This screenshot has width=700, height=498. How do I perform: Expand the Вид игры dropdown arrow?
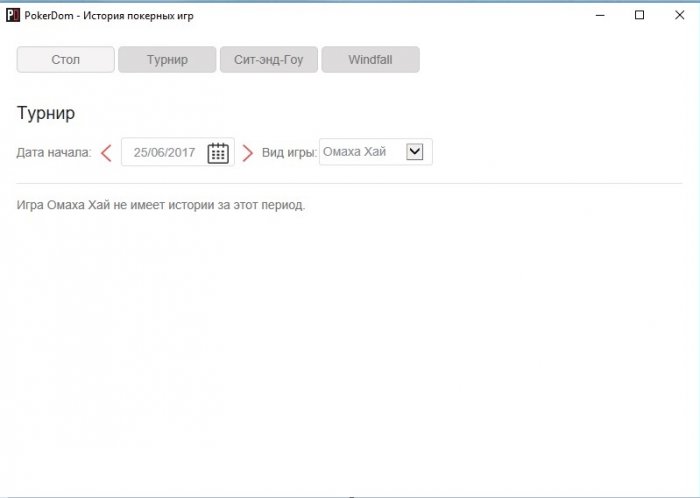click(x=415, y=152)
